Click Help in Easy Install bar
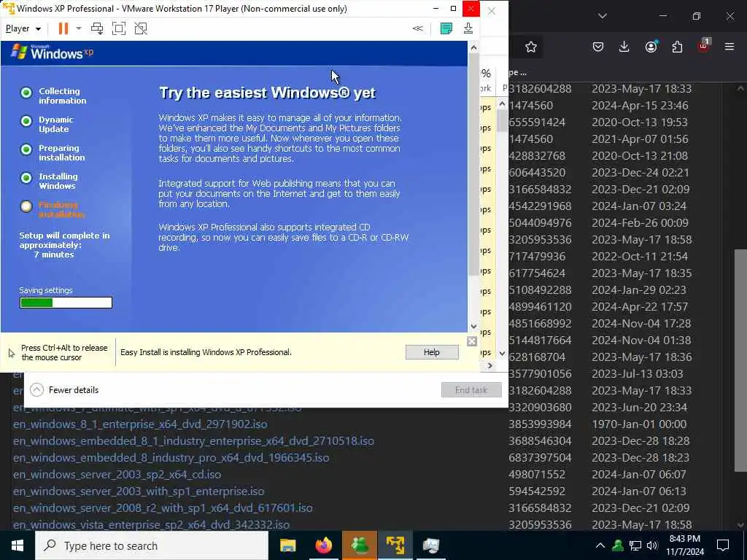747x560 pixels. [x=432, y=352]
